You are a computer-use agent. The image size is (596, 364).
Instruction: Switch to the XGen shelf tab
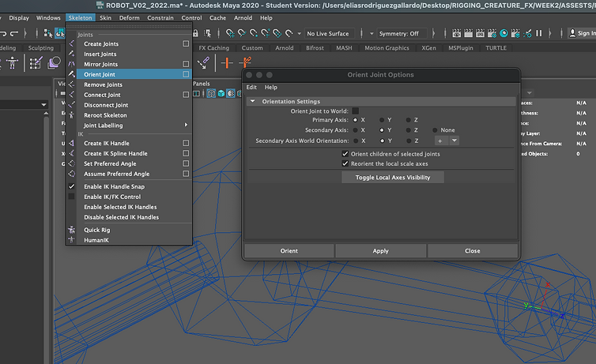[428, 48]
